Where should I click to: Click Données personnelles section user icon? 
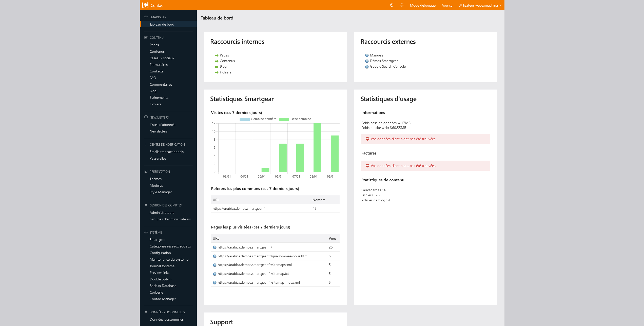click(x=146, y=312)
